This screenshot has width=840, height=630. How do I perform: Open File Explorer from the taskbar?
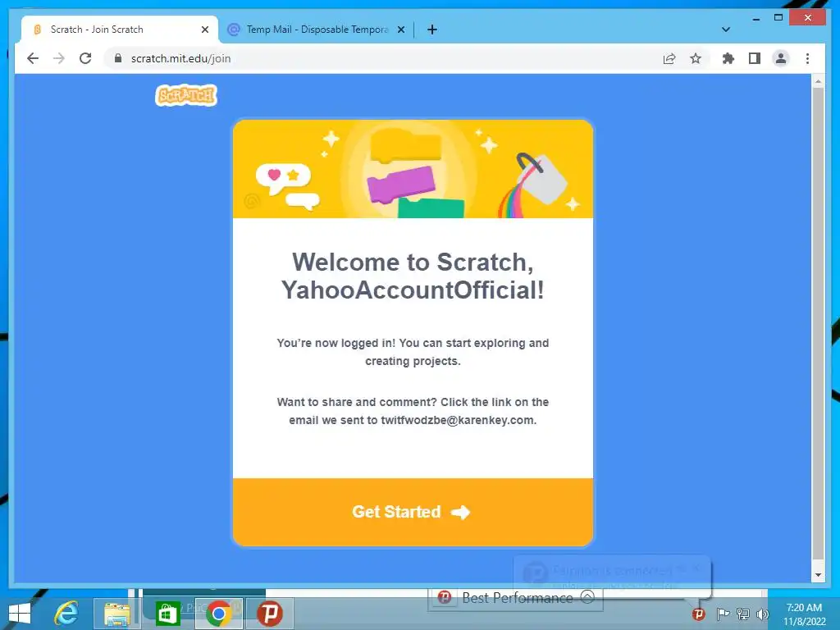click(x=117, y=614)
